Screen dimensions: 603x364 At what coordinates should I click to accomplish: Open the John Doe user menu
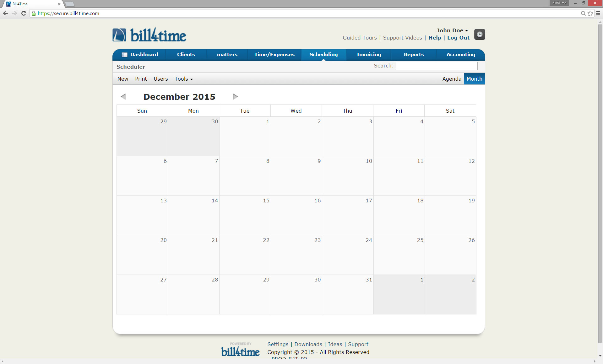tap(452, 30)
